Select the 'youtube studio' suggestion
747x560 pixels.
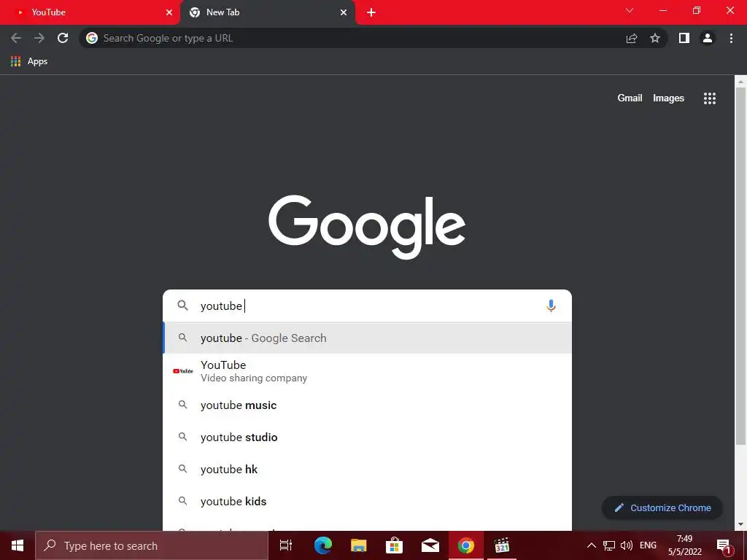(368, 437)
